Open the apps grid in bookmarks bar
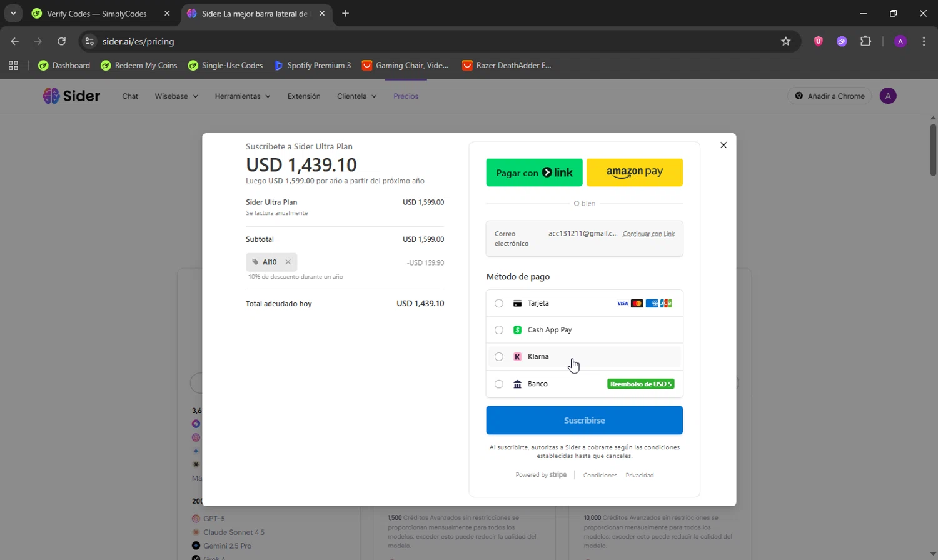Image resolution: width=938 pixels, height=560 pixels. 13,66
